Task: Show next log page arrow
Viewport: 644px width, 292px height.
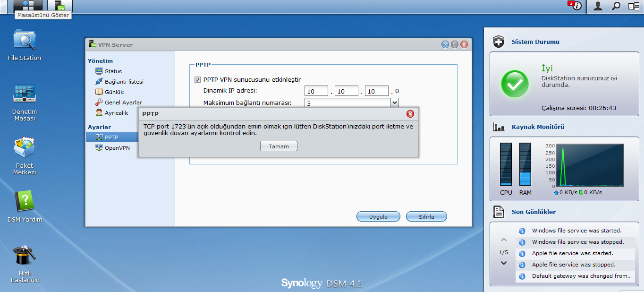Action: pos(504,263)
